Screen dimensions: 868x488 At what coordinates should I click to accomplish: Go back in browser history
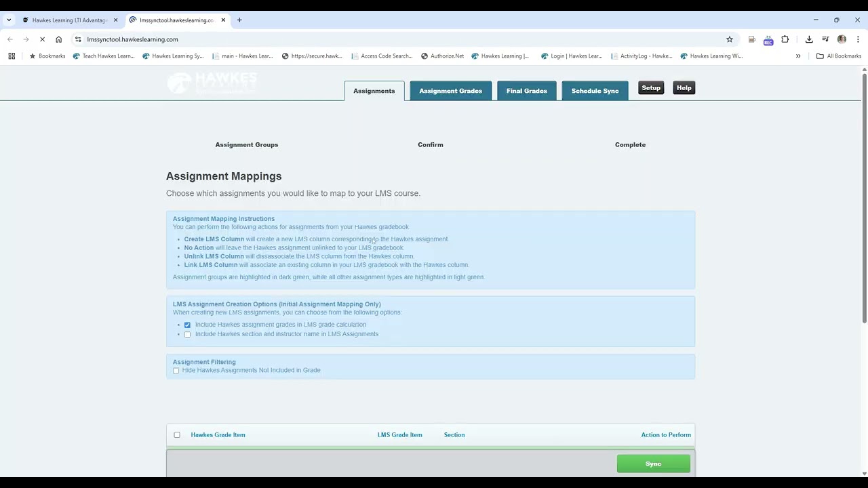click(10, 39)
